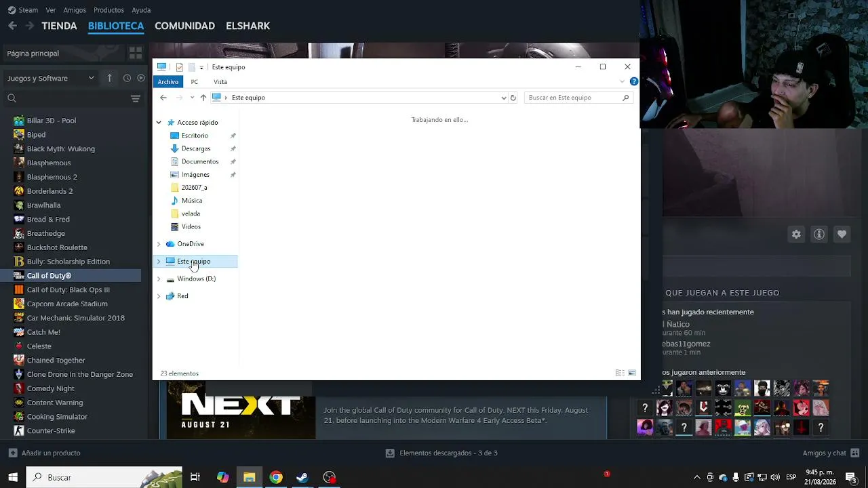Expand the Este equipo tree node
The width and height of the screenshot is (868, 488).
pyautogui.click(x=159, y=262)
